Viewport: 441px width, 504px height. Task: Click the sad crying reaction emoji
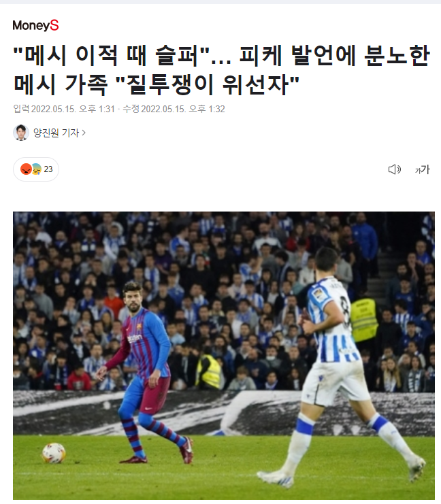point(37,169)
